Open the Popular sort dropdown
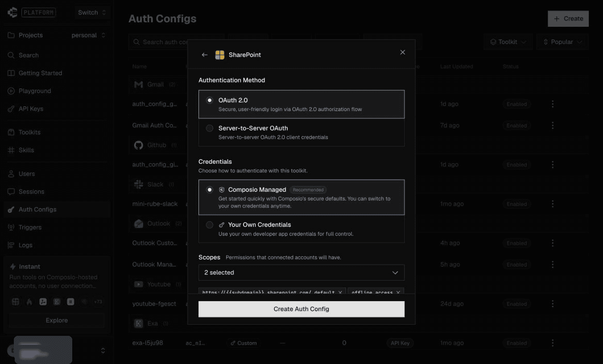The image size is (603, 364). click(x=562, y=42)
